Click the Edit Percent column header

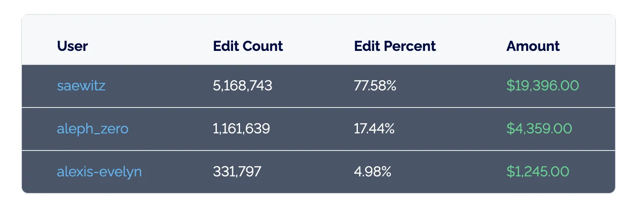pos(395,46)
